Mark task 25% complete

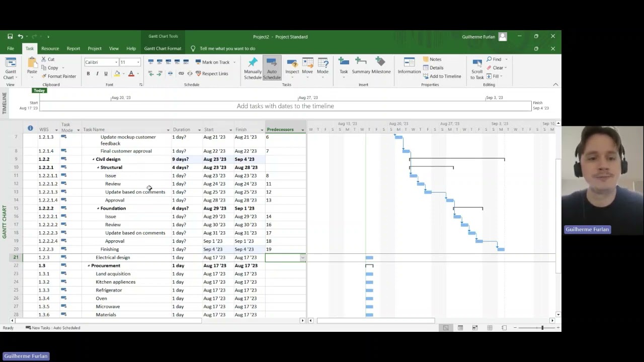click(159, 62)
